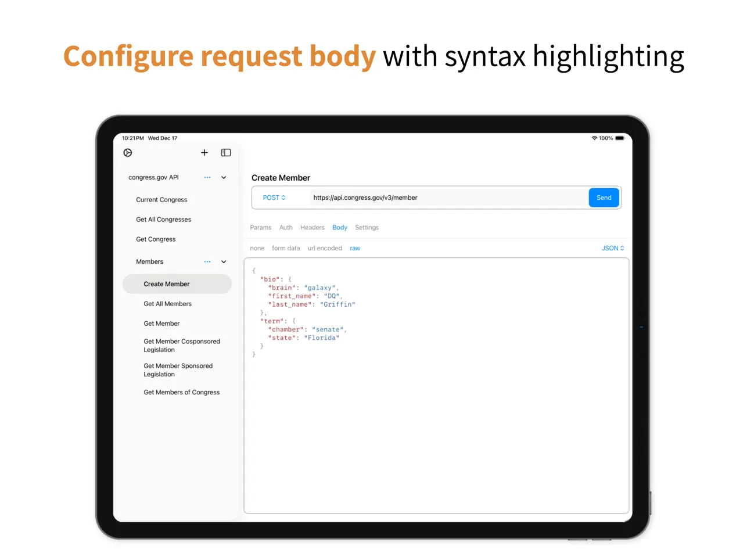The image size is (747, 560).
Task: Send the request
Action: [x=604, y=198]
